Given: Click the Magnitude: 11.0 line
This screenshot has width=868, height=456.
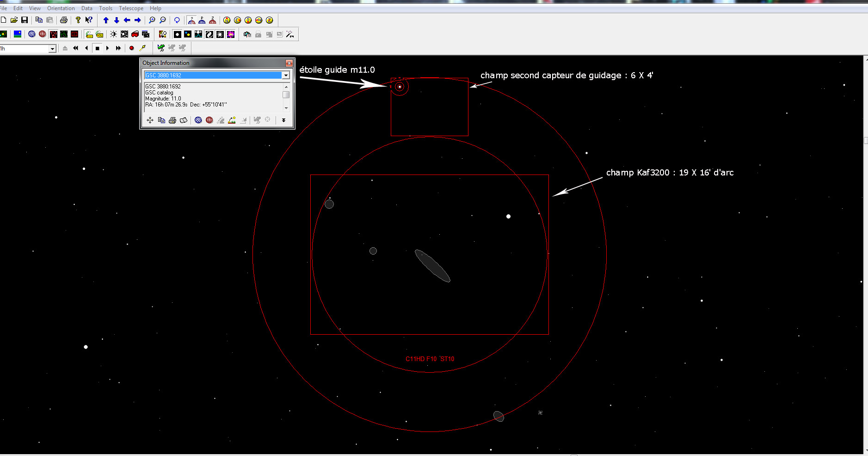Looking at the screenshot, I should click(163, 99).
